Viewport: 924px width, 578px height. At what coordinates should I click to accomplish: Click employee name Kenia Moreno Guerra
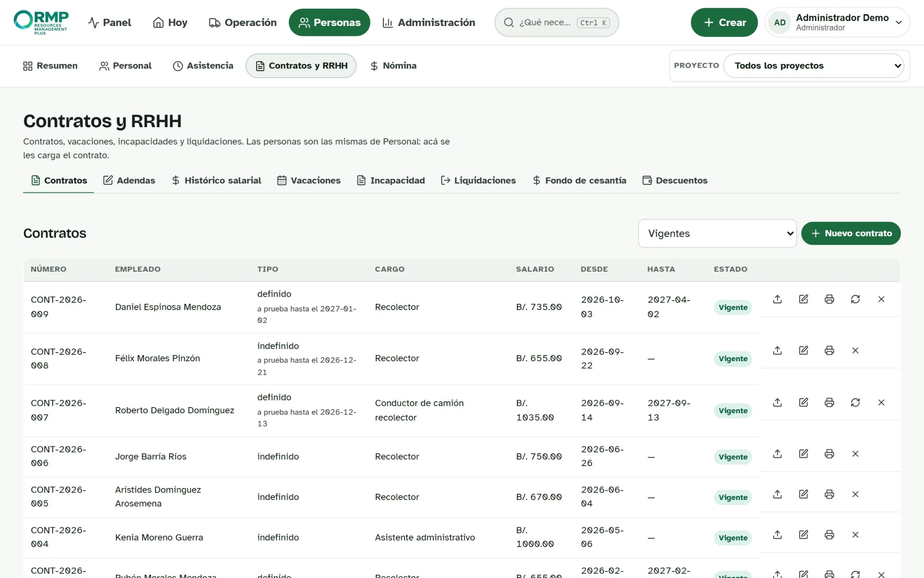(159, 538)
